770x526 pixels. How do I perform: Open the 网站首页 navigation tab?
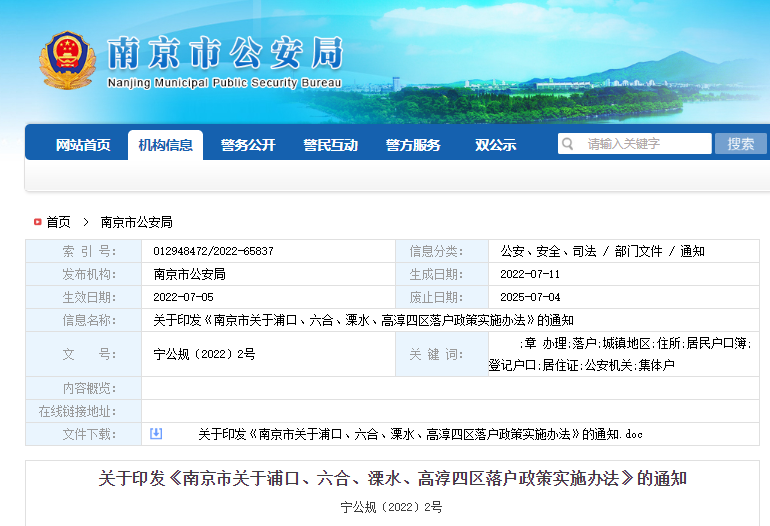[x=83, y=145]
